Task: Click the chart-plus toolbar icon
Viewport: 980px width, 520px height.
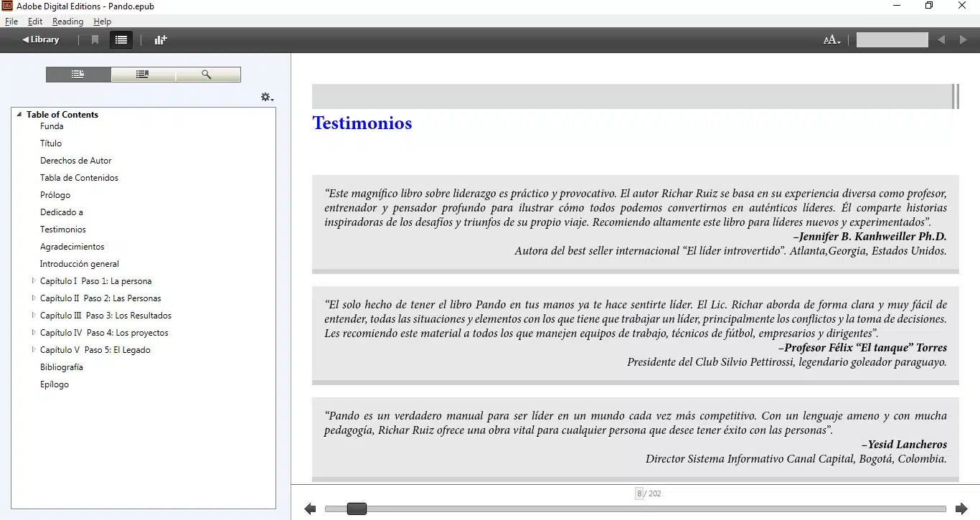Action: point(161,40)
